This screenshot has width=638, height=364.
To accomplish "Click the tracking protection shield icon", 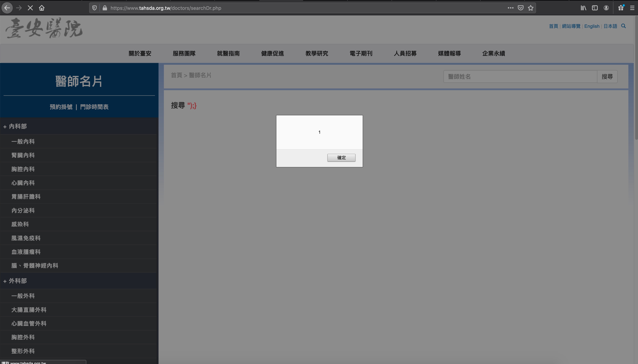I will (x=95, y=8).
